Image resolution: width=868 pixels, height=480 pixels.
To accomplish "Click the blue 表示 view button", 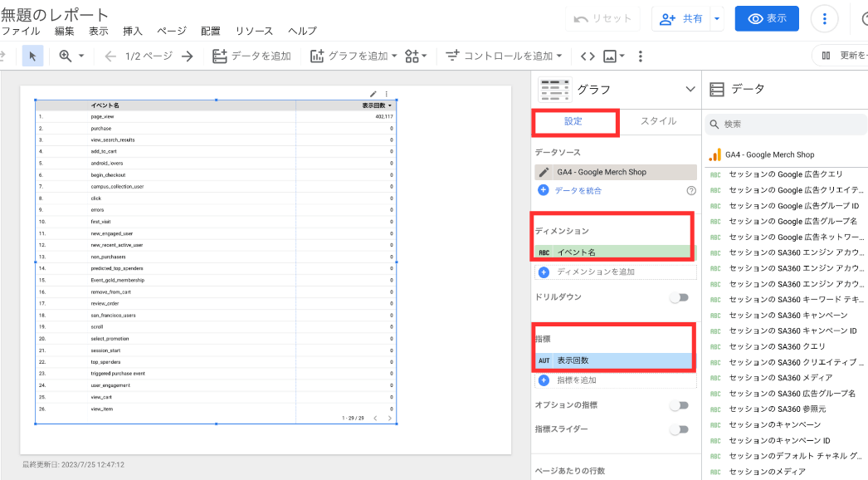I will tap(767, 19).
